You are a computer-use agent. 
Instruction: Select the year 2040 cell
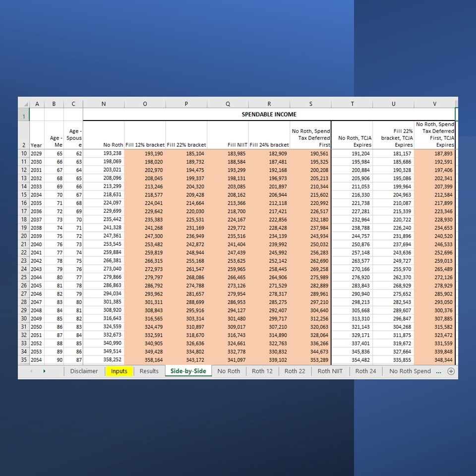coord(37,244)
